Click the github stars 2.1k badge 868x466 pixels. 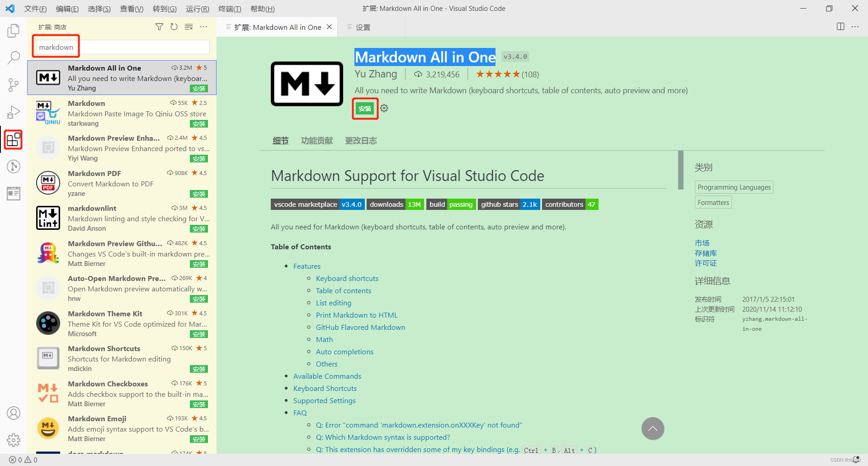click(x=509, y=204)
